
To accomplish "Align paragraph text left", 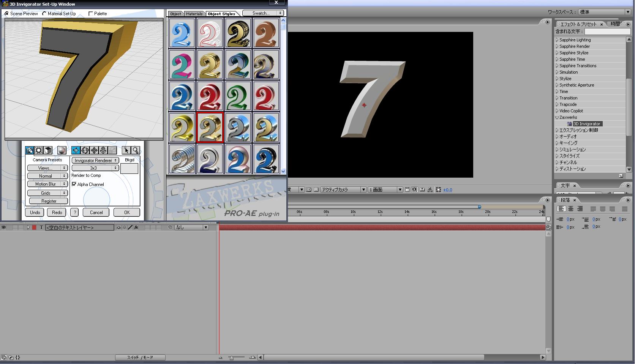I will click(561, 209).
